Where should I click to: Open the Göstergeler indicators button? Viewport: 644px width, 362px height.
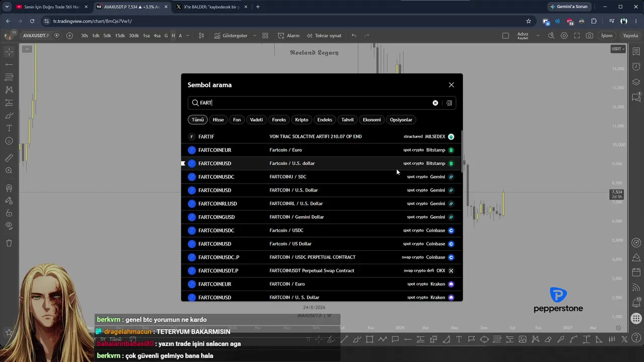coord(231,36)
